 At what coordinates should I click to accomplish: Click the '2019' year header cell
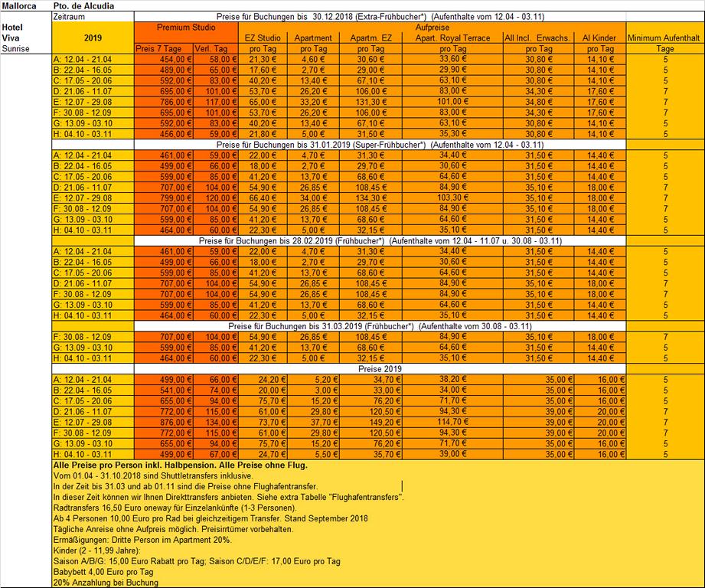93,38
